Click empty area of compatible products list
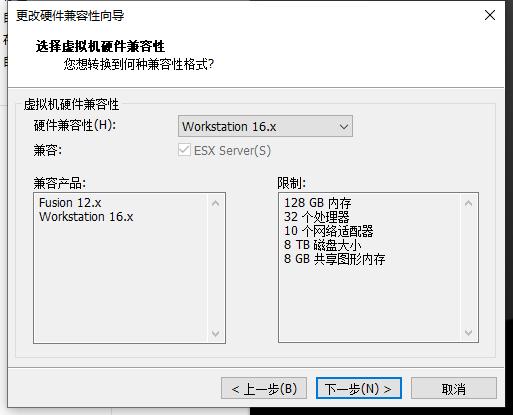 point(122,283)
